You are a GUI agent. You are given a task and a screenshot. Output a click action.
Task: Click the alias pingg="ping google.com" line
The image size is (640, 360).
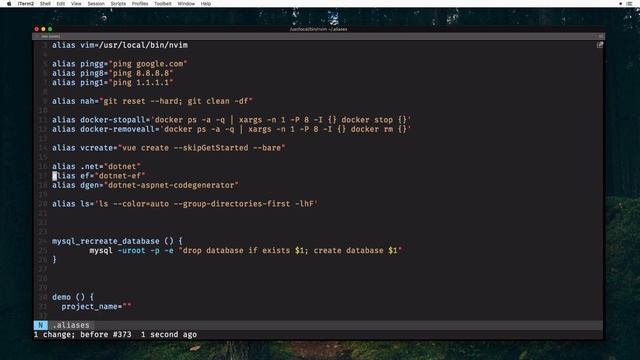click(120, 64)
